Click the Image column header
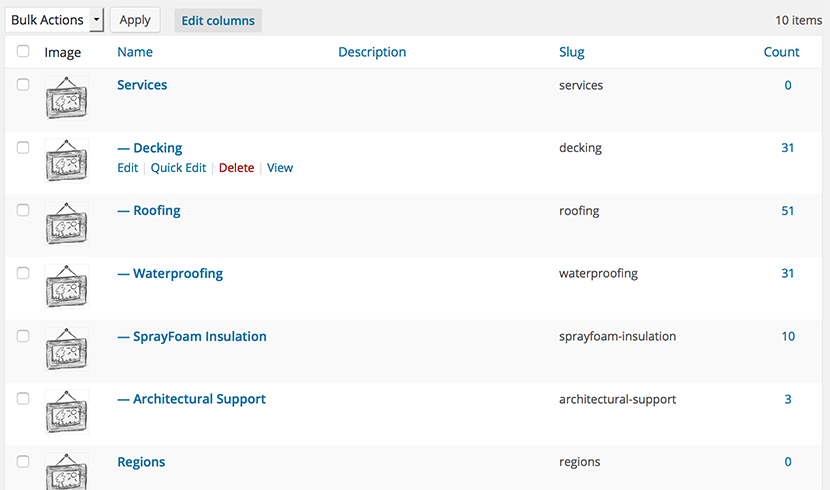 pyautogui.click(x=62, y=52)
